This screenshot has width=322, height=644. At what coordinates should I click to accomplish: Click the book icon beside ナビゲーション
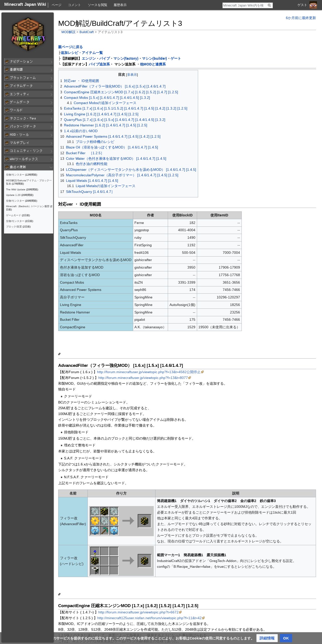tap(7, 61)
